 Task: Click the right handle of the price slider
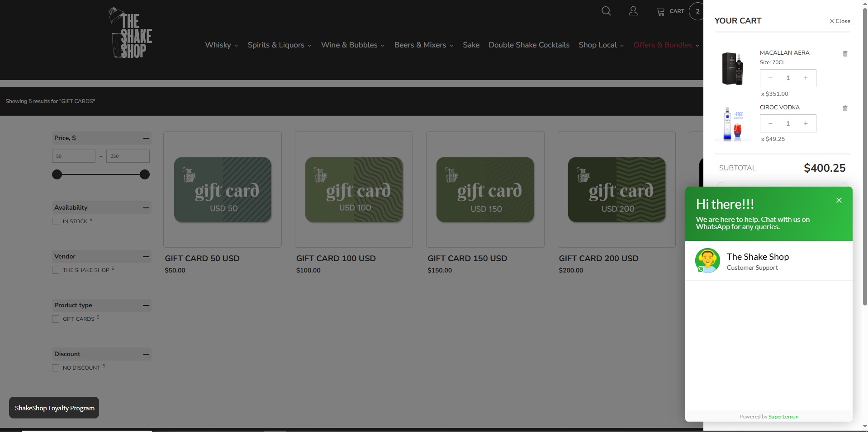point(144,174)
